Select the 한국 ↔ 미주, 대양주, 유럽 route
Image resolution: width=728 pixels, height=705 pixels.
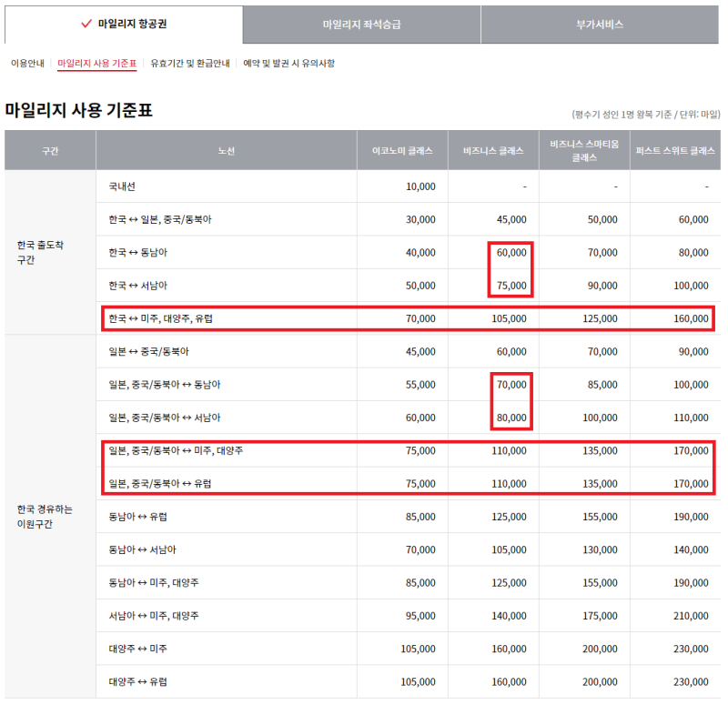tap(161, 318)
